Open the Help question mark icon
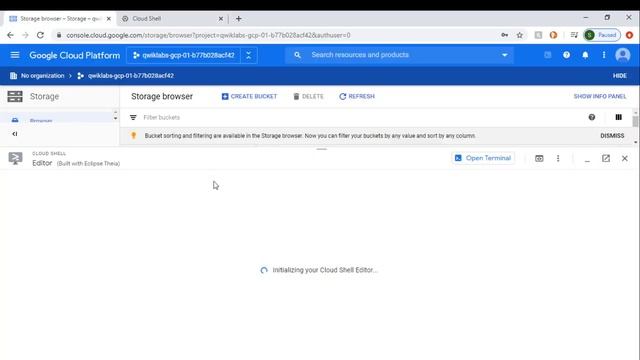This screenshot has height=360, width=640. (x=566, y=55)
